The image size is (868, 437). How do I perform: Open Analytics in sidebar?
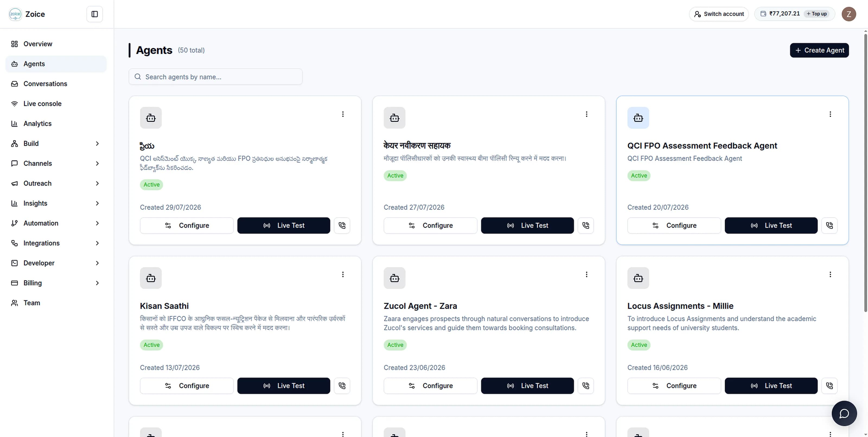tap(56, 124)
